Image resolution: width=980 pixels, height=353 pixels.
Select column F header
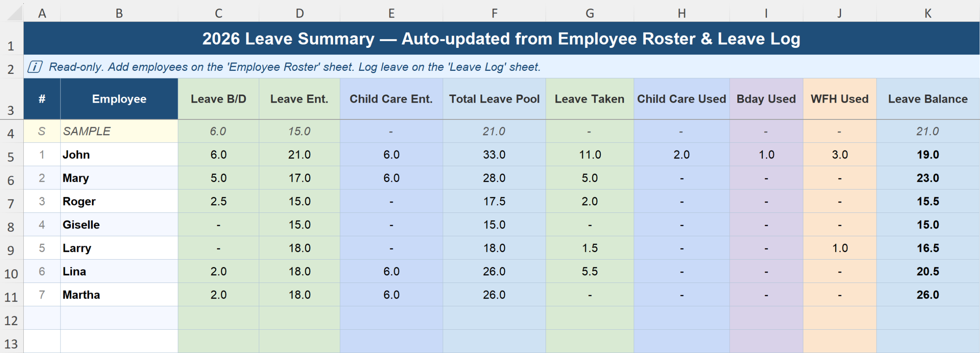494,13
